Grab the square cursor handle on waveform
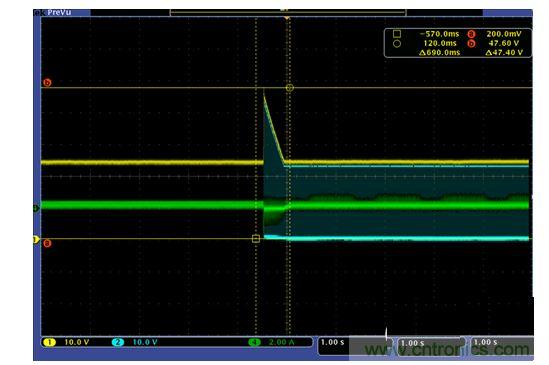 click(256, 239)
